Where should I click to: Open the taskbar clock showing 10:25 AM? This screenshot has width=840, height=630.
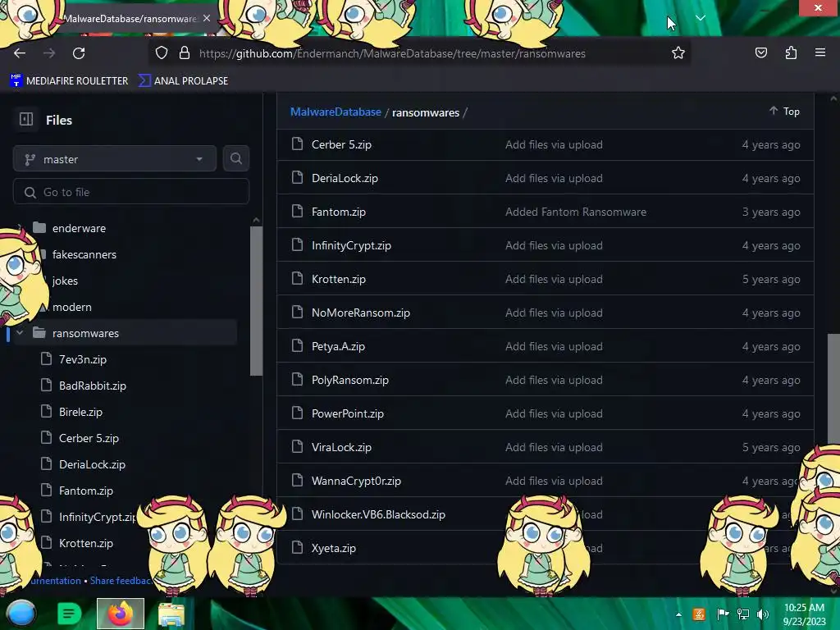pos(804,614)
